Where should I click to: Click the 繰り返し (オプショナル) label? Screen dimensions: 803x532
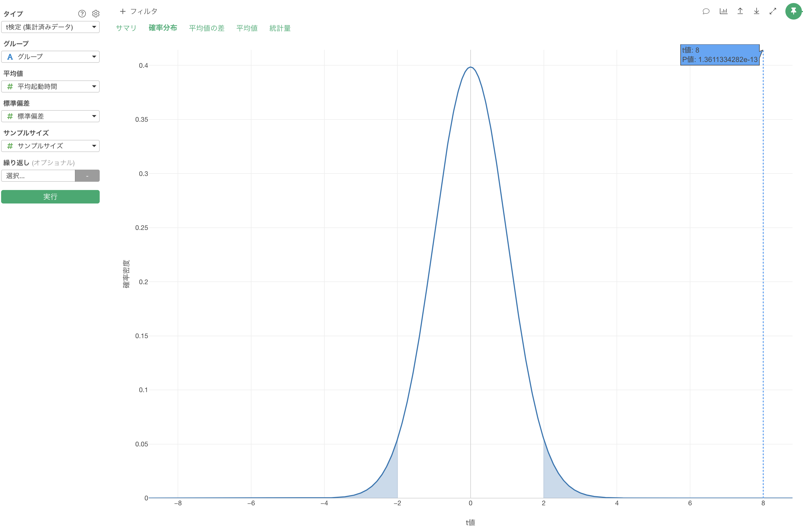39,163
